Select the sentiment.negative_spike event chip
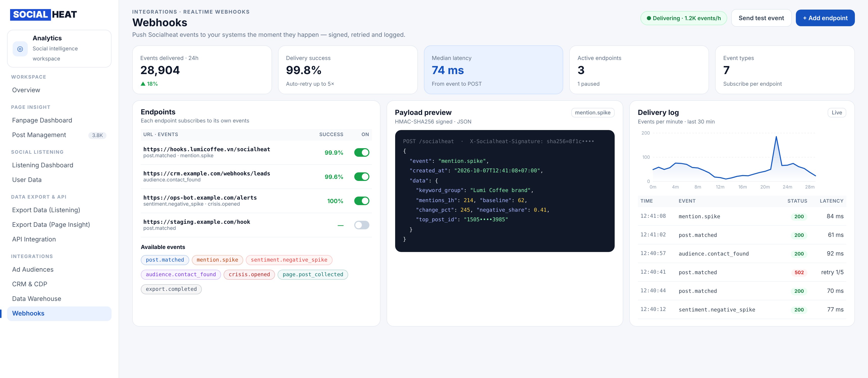 click(x=289, y=260)
